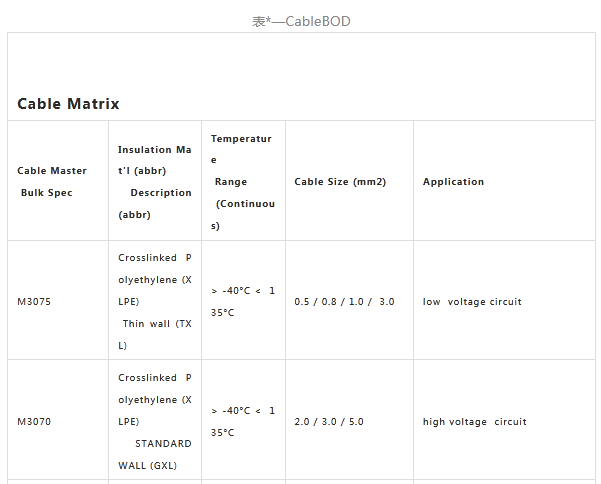This screenshot has width=601, height=484.
Task: Select the temperature range in M3075 row
Action: coord(242,301)
